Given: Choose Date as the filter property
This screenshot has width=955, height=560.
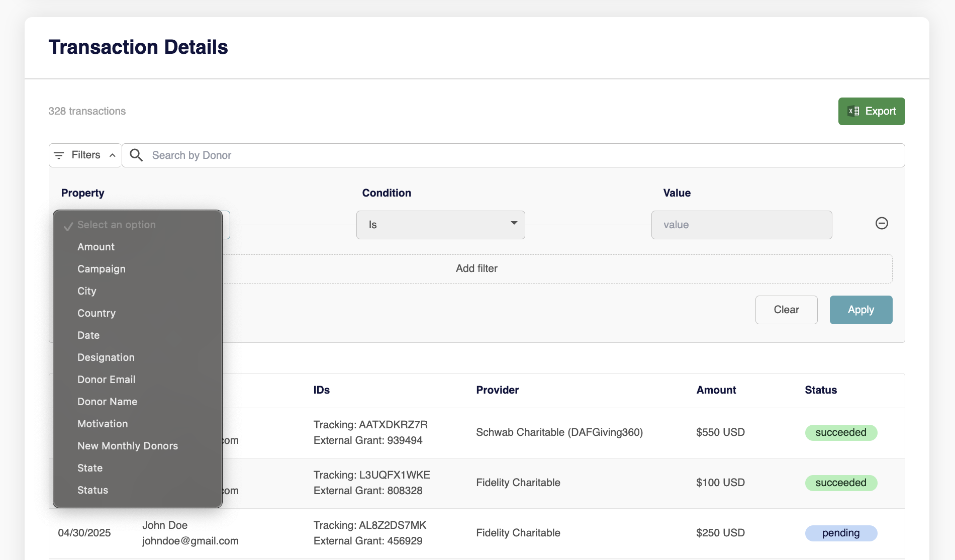Looking at the screenshot, I should coord(88,335).
